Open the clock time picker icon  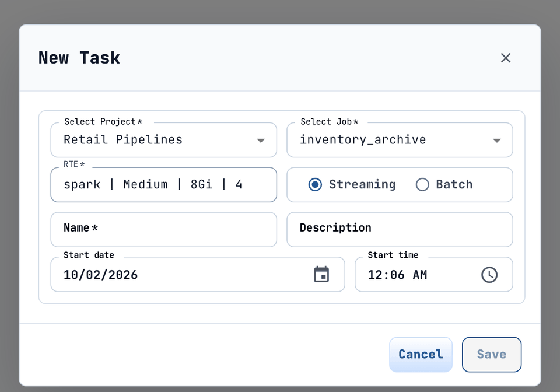(x=489, y=275)
